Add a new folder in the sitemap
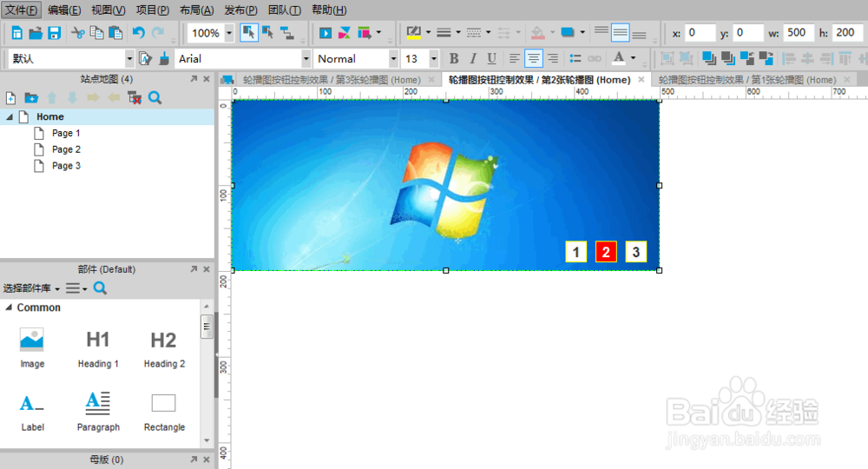 [x=31, y=98]
